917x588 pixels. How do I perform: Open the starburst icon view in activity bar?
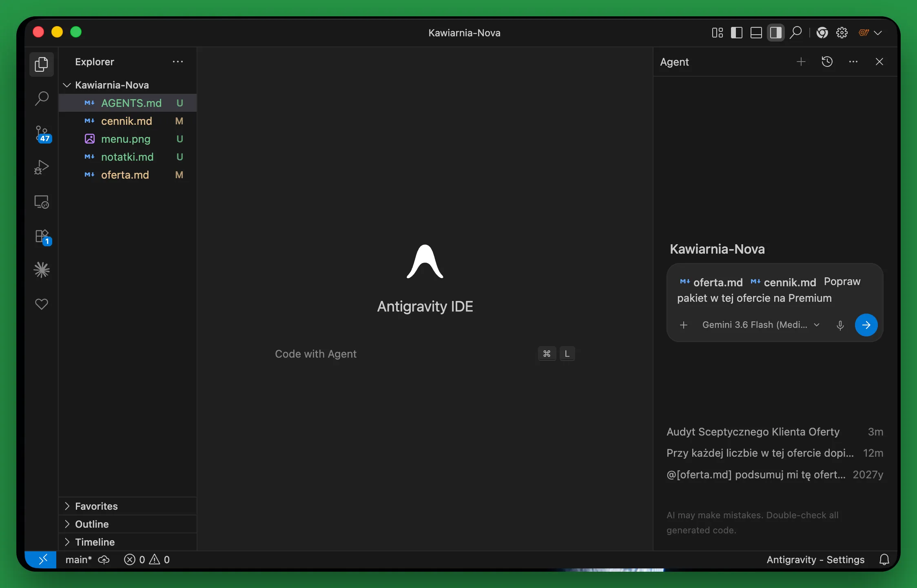click(42, 270)
